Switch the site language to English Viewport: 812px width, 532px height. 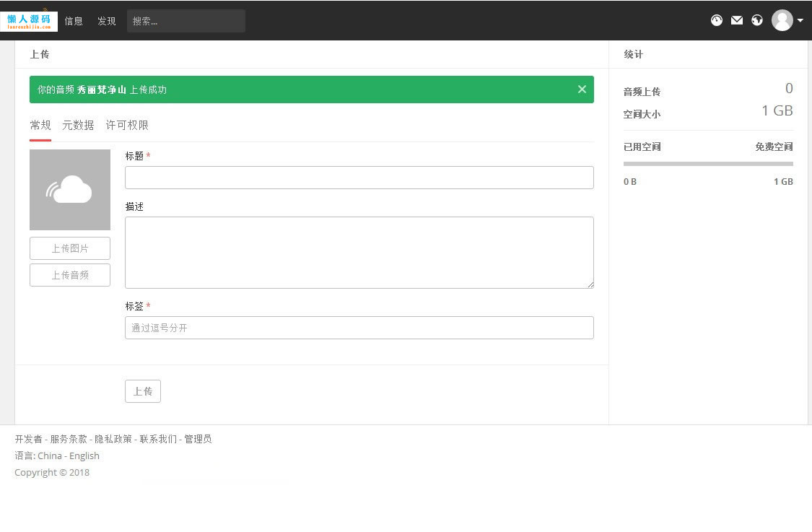tap(84, 455)
